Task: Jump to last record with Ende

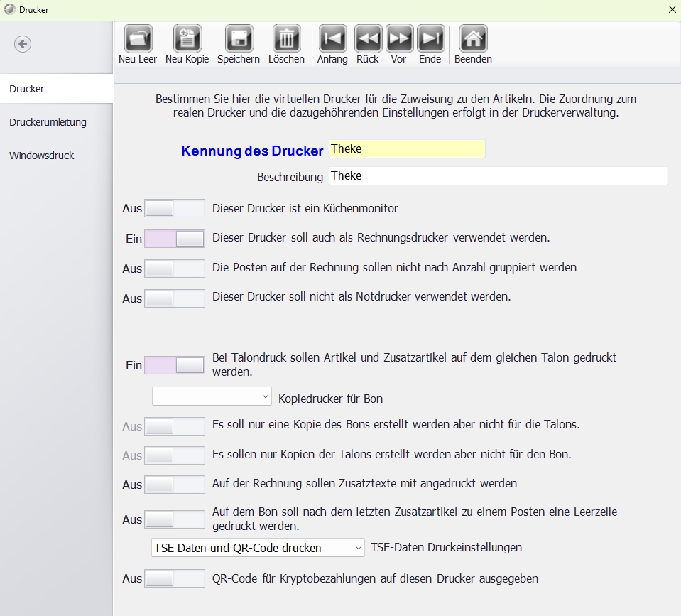Action: click(x=430, y=39)
